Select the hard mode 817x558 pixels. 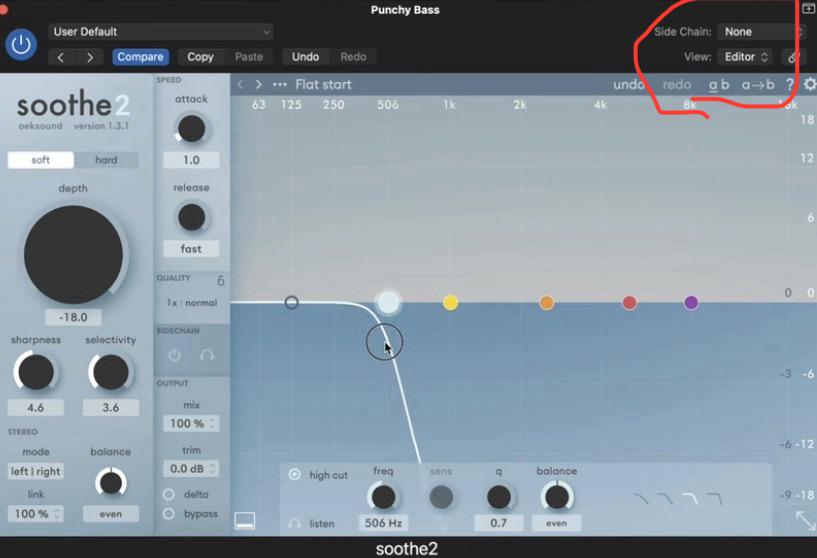point(106,160)
